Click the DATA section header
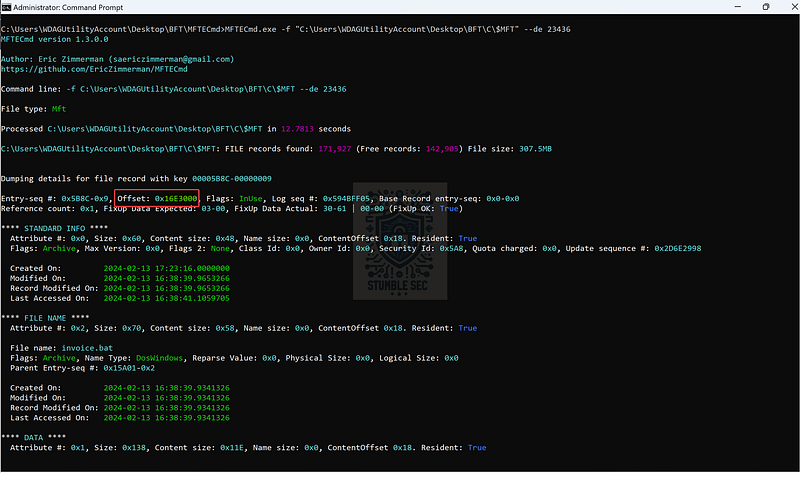800x482 pixels. [x=34, y=438]
